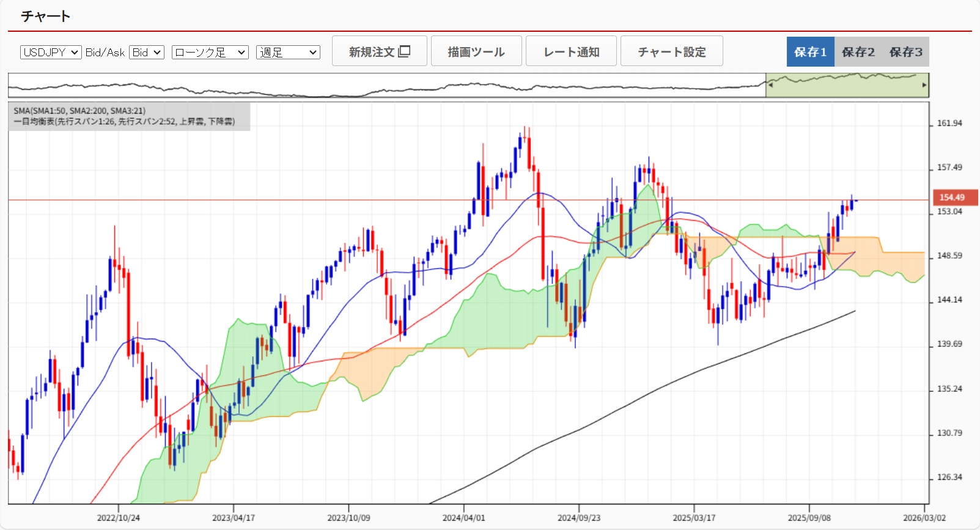Click the SMA indicator legend line
980x530 pixels.
(79, 111)
